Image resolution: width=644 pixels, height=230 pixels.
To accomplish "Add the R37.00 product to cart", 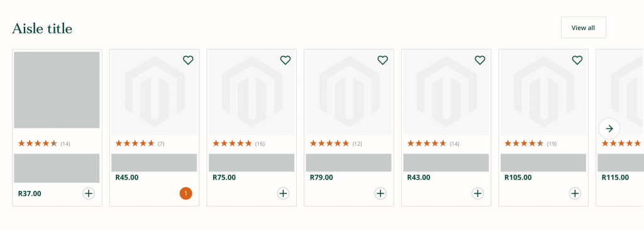I will (89, 193).
